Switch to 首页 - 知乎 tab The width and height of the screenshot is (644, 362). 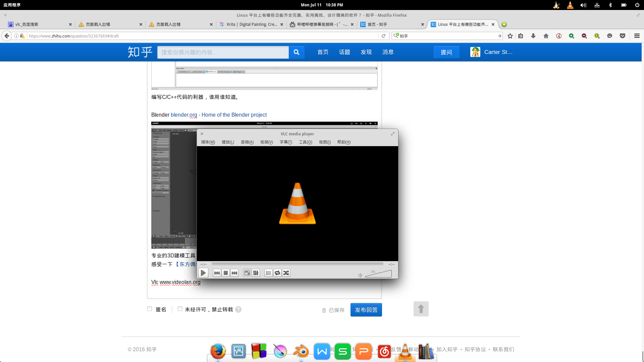(392, 24)
